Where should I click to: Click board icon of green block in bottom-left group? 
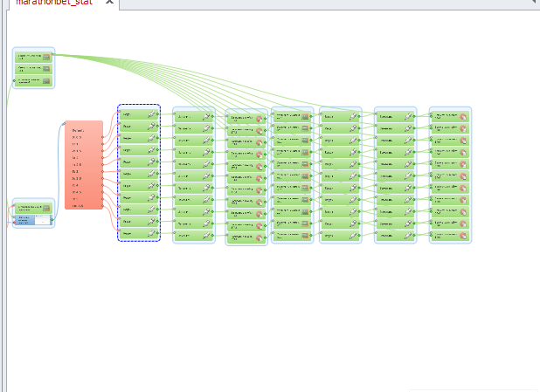[x=46, y=208]
